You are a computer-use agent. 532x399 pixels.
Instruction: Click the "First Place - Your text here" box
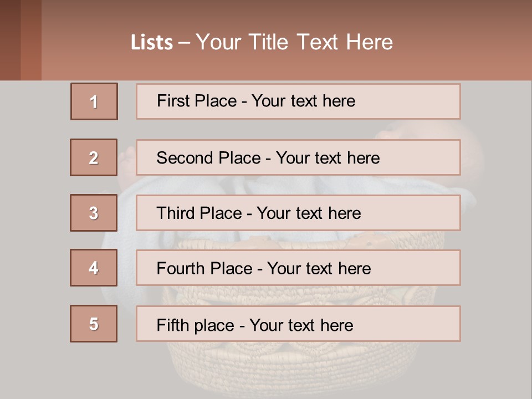click(x=298, y=101)
